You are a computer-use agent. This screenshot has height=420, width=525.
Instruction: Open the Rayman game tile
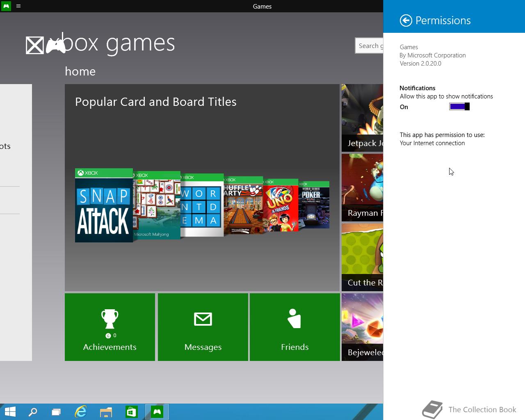tap(362, 187)
